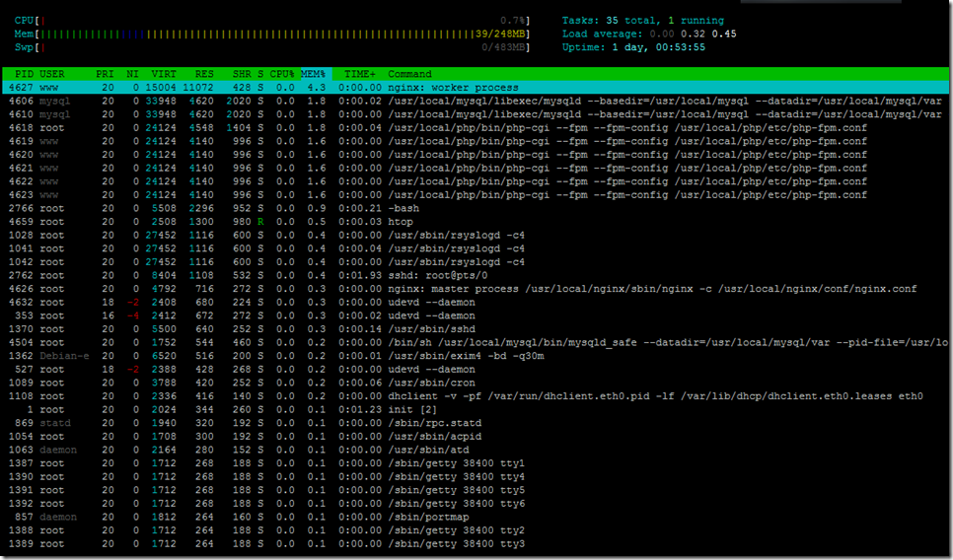Click the R state of htop row

[260, 222]
